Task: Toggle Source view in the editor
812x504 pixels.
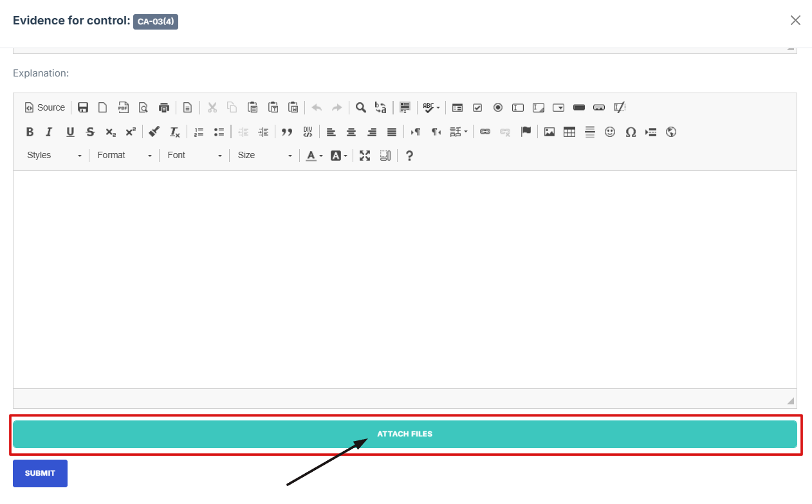Action: [x=45, y=107]
